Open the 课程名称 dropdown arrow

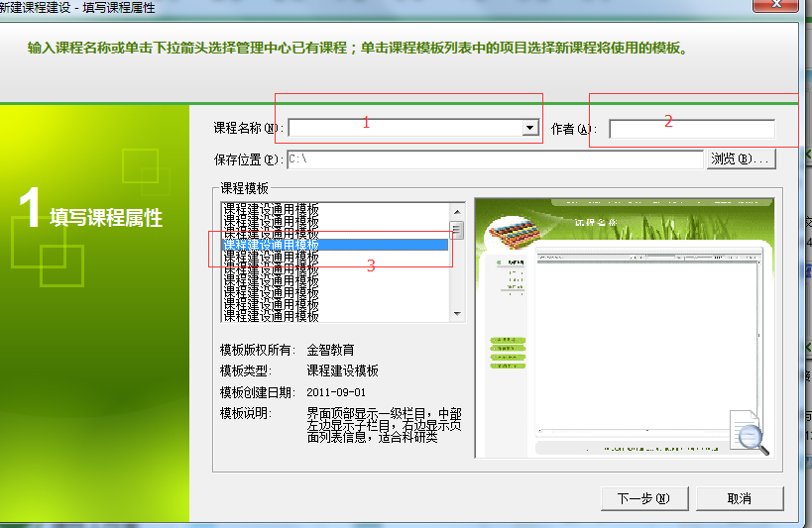point(530,128)
